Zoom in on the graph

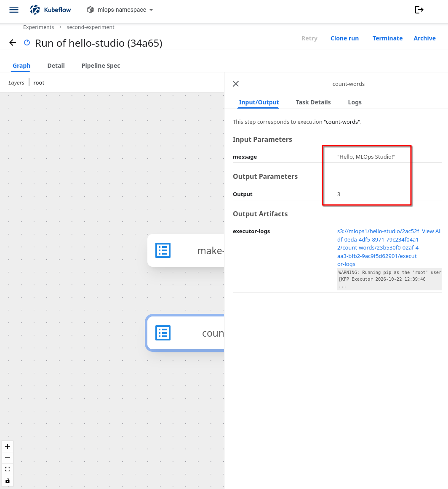8,446
